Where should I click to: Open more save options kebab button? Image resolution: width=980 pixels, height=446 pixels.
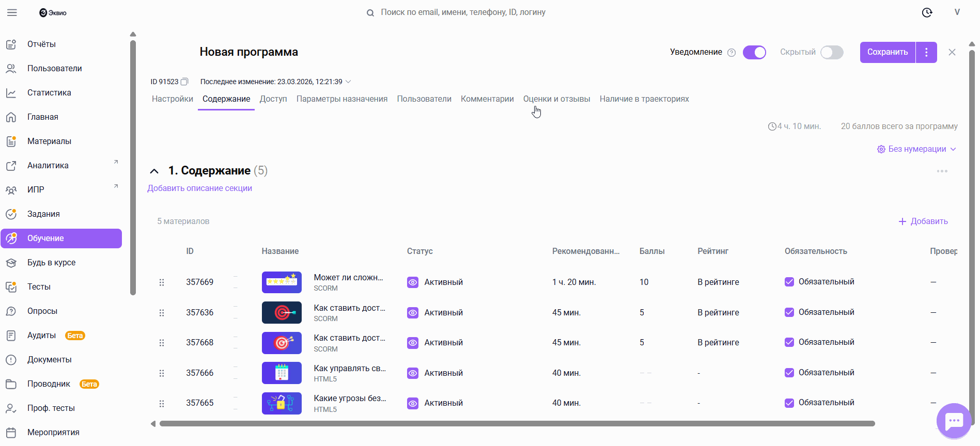[926, 52]
